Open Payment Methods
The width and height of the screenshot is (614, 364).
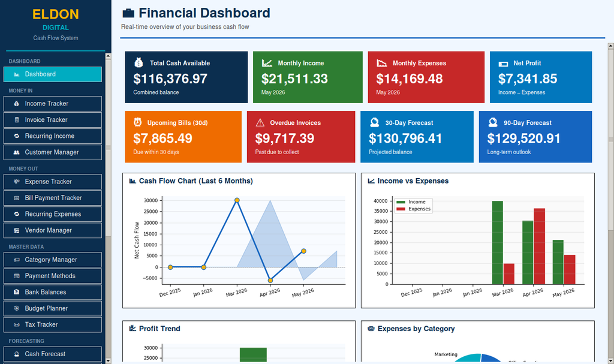(53, 276)
